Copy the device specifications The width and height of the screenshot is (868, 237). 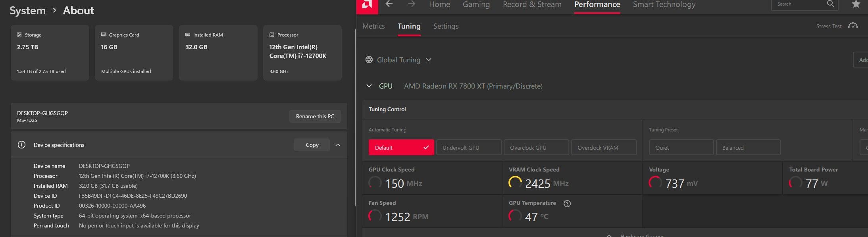tap(312, 145)
